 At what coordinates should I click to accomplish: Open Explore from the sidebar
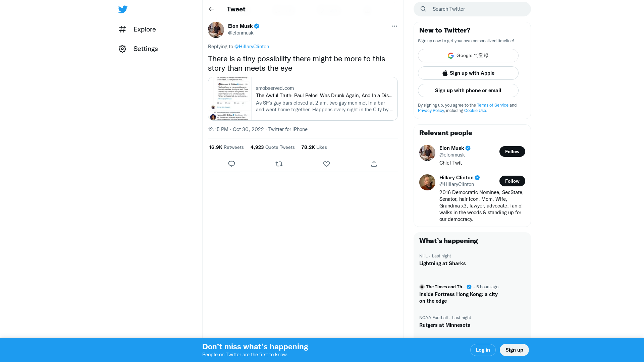144,29
